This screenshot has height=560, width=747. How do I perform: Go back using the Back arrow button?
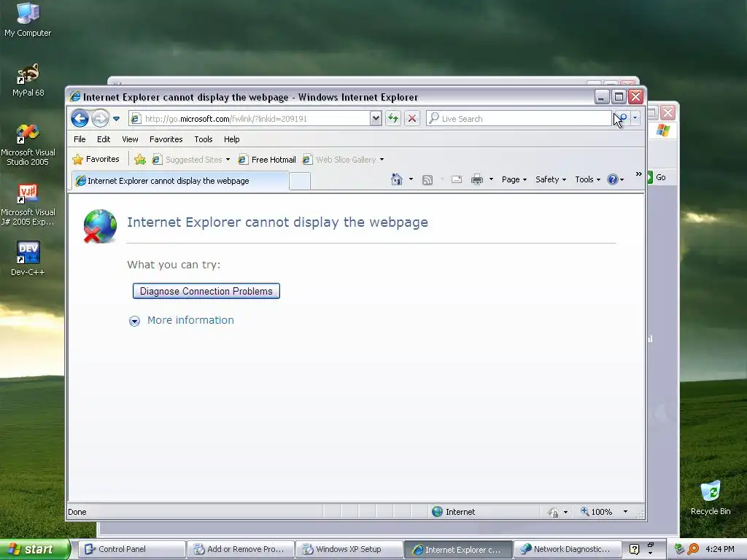[80, 119]
